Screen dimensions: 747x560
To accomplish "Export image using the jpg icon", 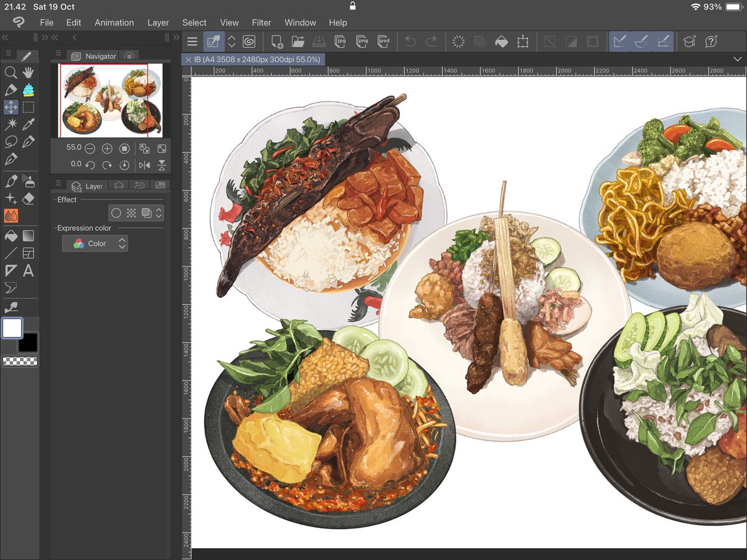I will pyautogui.click(x=340, y=42).
